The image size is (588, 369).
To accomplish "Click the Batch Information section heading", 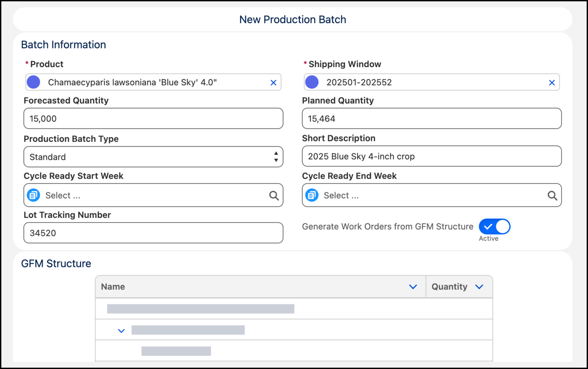I will [63, 45].
